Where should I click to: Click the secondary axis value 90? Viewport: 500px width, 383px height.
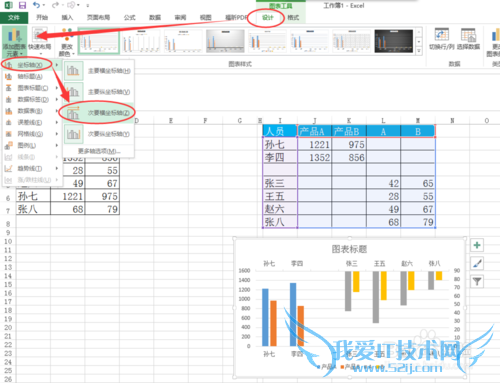pos(457,271)
